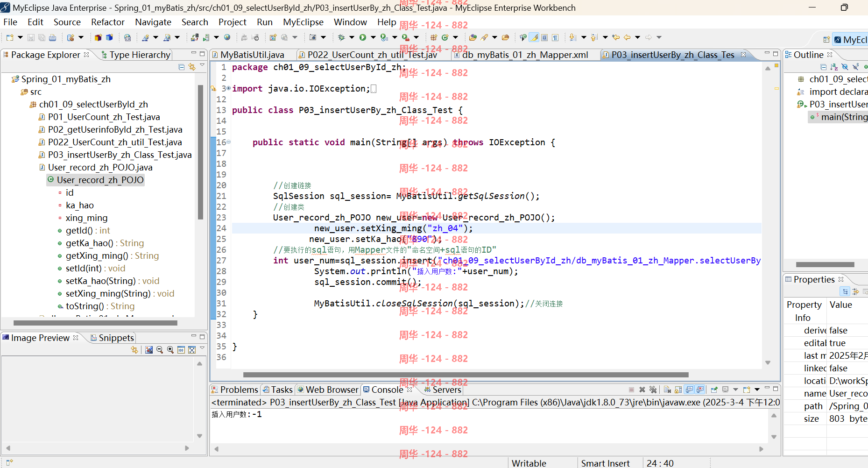Open the Display Selected Console dropdown arrow
The height and width of the screenshot is (468, 868).
(x=735, y=390)
